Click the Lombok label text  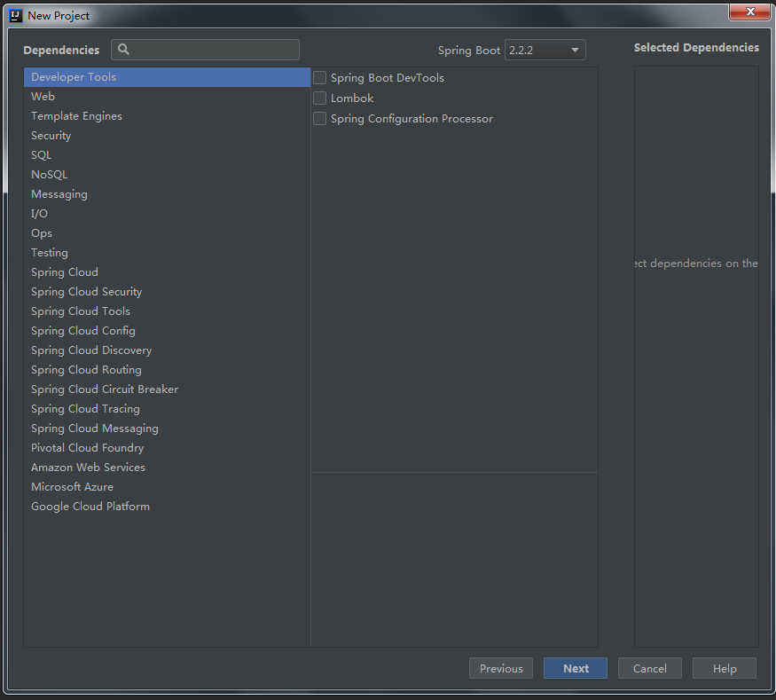click(352, 98)
